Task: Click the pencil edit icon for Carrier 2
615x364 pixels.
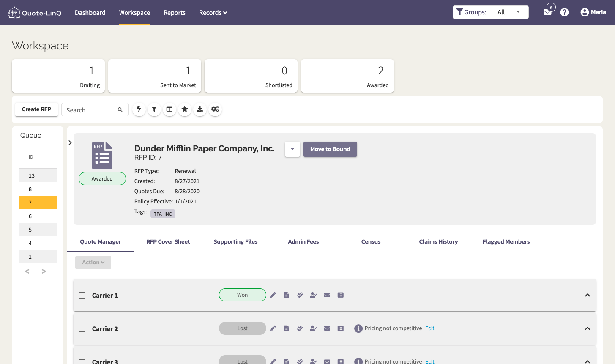Action: (273, 328)
